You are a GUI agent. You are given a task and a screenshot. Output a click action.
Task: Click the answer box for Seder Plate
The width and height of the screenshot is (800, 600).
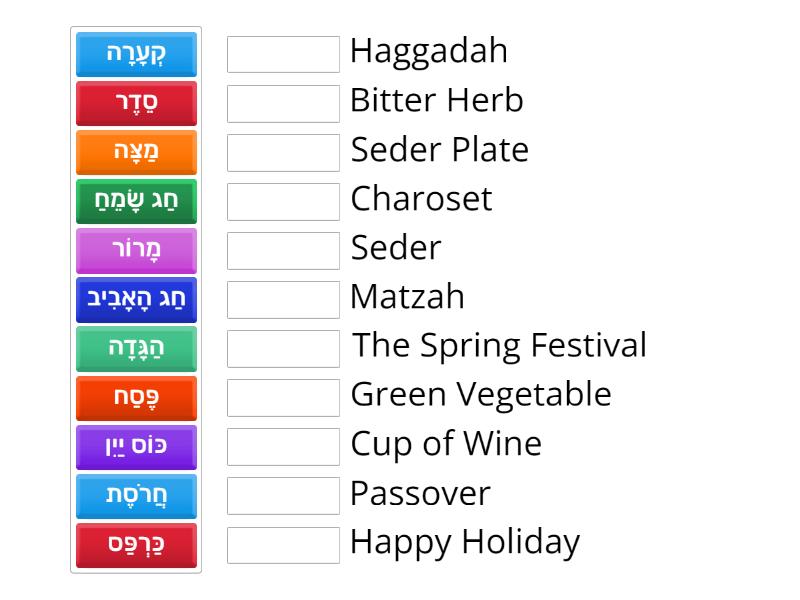coord(283,153)
